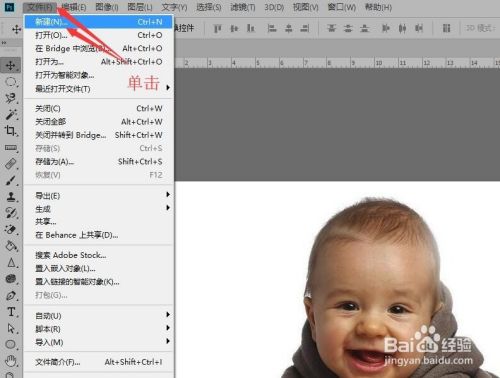Select 存储为(A)... menu entry

tap(99, 162)
